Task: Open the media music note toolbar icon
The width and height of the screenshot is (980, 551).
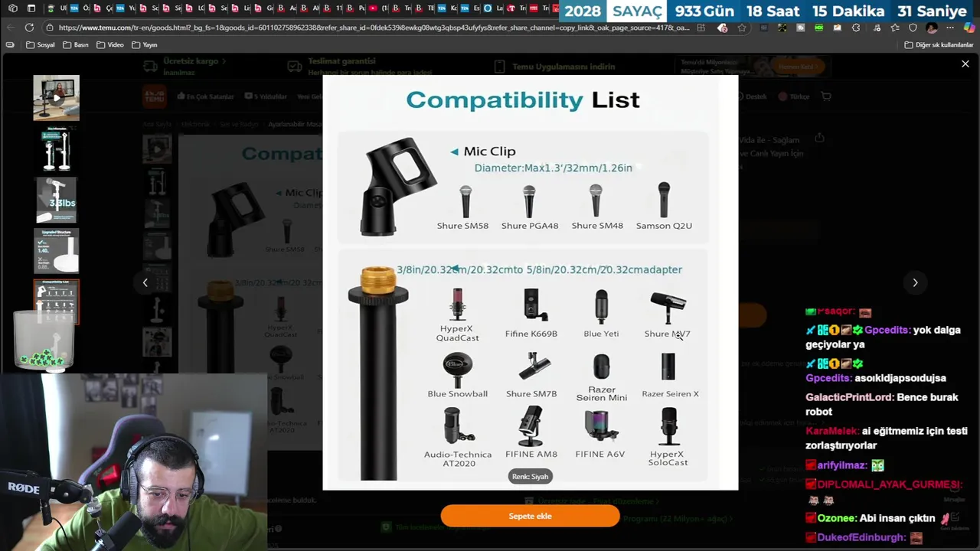Action: tap(875, 28)
